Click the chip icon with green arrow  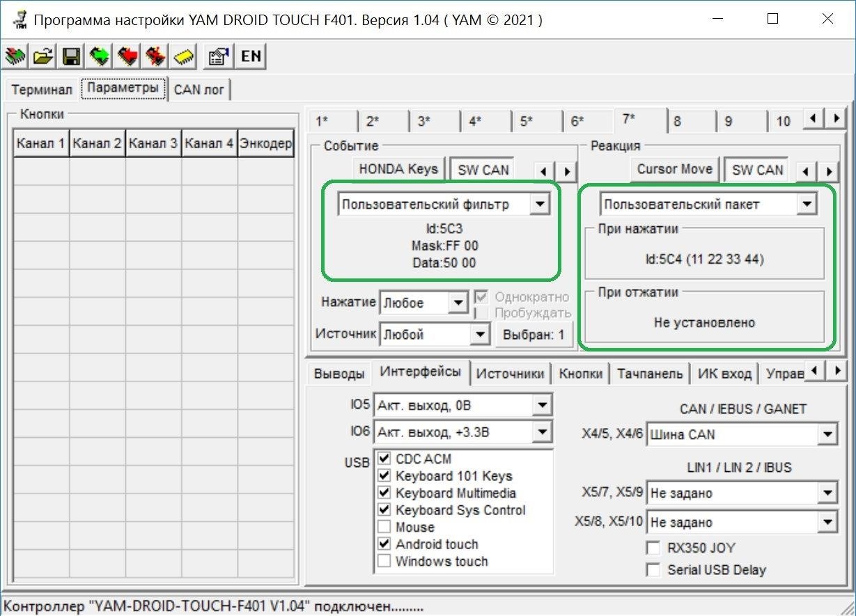pos(99,57)
